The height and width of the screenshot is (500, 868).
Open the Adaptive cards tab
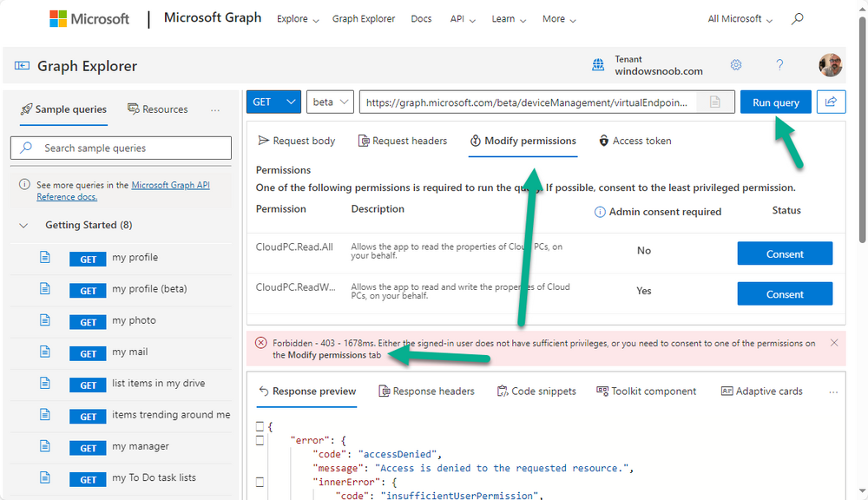pos(762,391)
